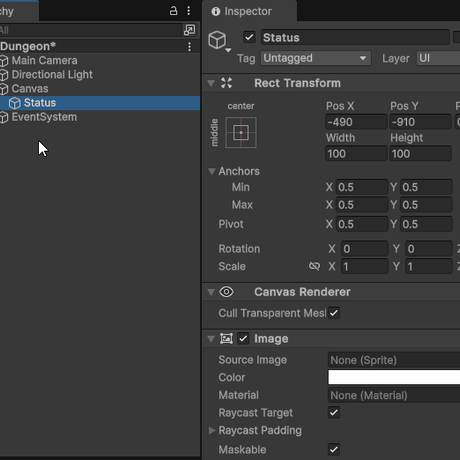The width and height of the screenshot is (460, 460).
Task: Open the Tag dropdown showing Untagged
Action: click(316, 58)
